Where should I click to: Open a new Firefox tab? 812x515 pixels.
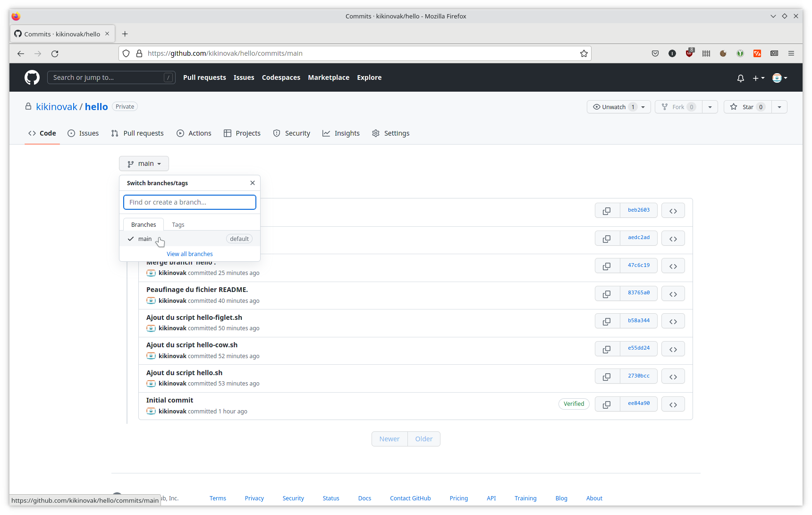pos(125,34)
